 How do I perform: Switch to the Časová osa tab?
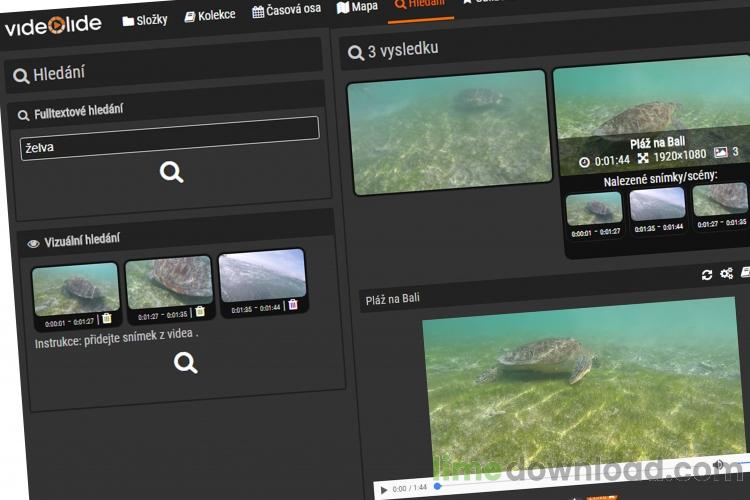pyautogui.click(x=286, y=10)
